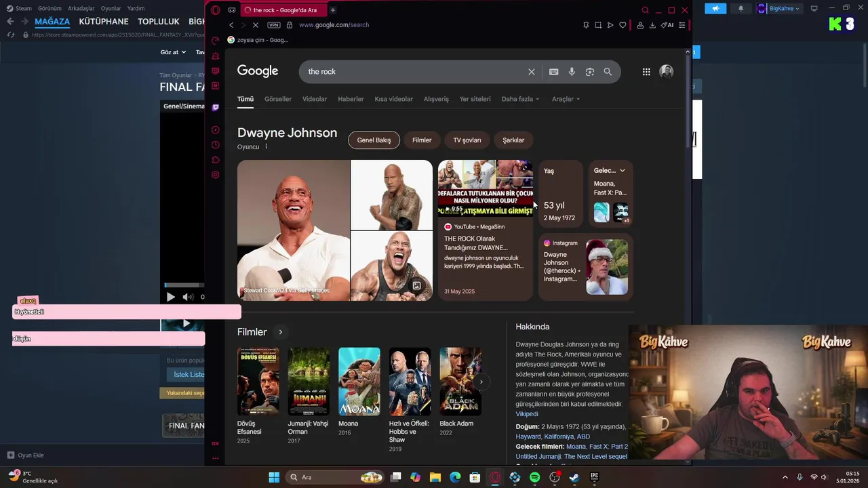Search by image with Google Lens

(590, 72)
